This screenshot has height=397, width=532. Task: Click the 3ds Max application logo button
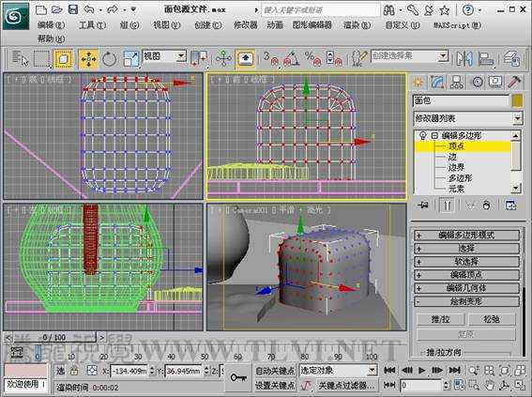[15, 16]
